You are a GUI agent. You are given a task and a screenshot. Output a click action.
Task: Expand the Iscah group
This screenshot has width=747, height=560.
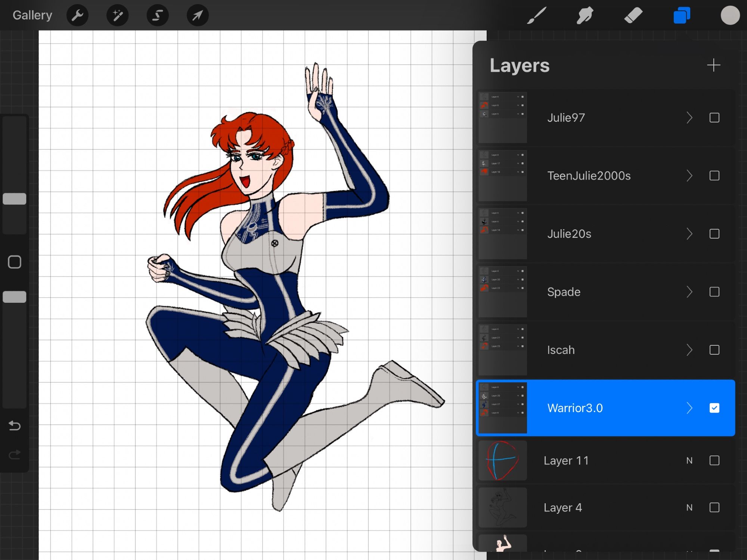(x=689, y=350)
